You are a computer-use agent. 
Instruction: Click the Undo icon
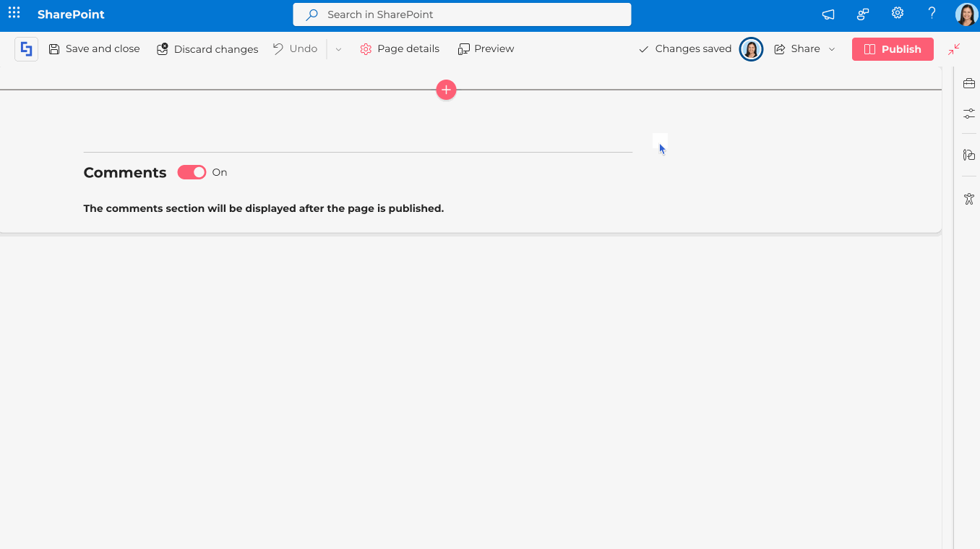point(295,48)
